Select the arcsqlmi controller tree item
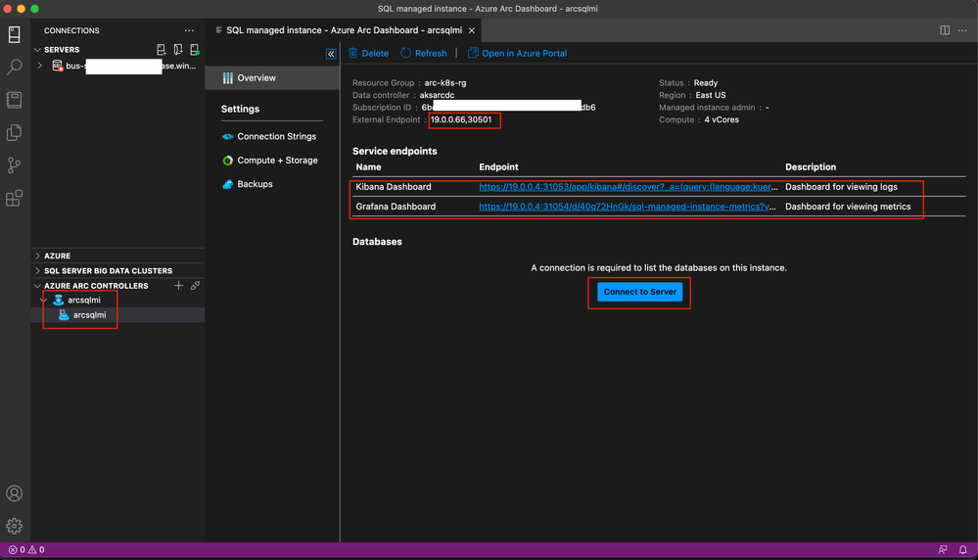The width and height of the screenshot is (978, 560). pyautogui.click(x=83, y=300)
